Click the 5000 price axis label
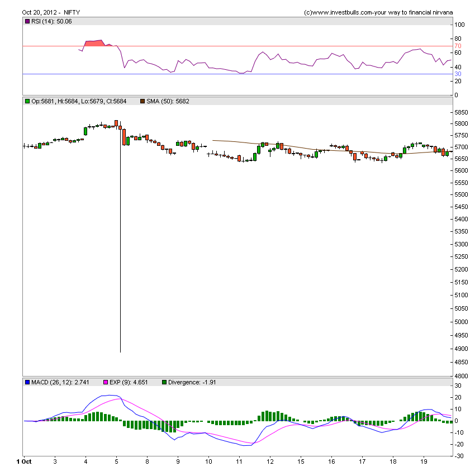475x476 pixels. [x=461, y=322]
